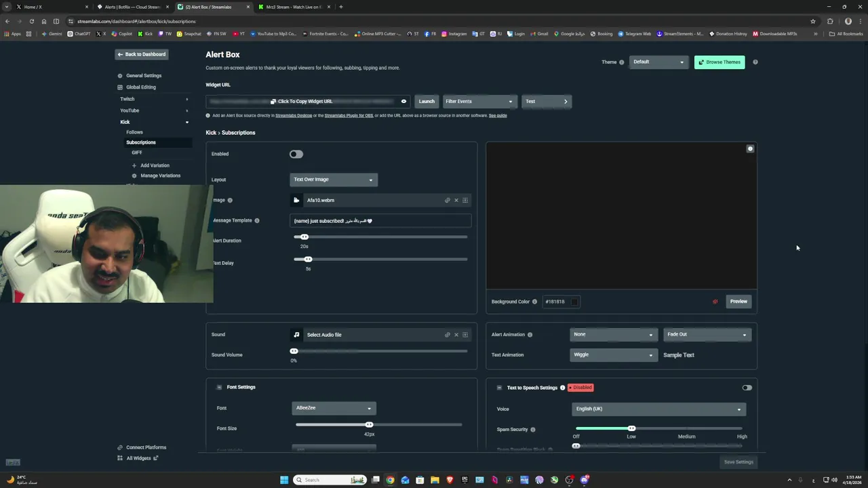Click the General Settings gear icon
This screenshot has width=868, height=488.
[x=120, y=76]
